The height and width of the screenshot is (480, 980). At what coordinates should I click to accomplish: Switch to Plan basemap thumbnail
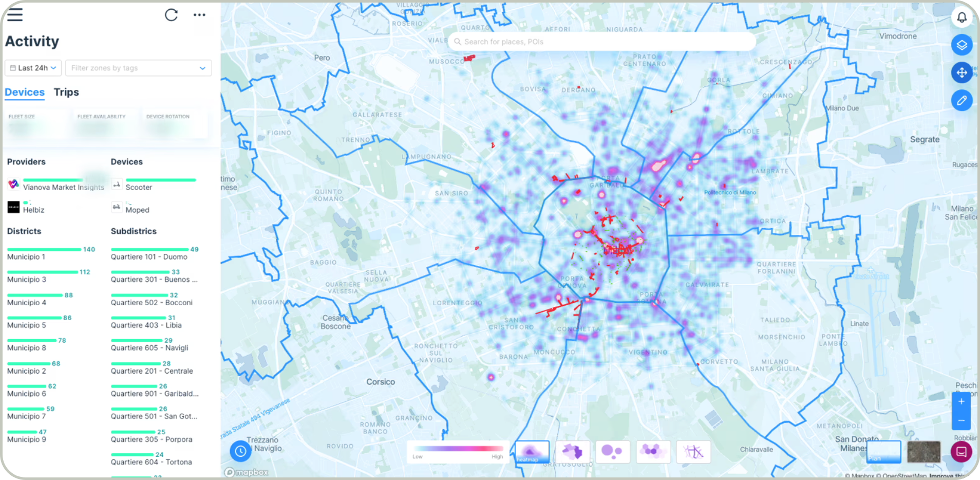(x=883, y=452)
